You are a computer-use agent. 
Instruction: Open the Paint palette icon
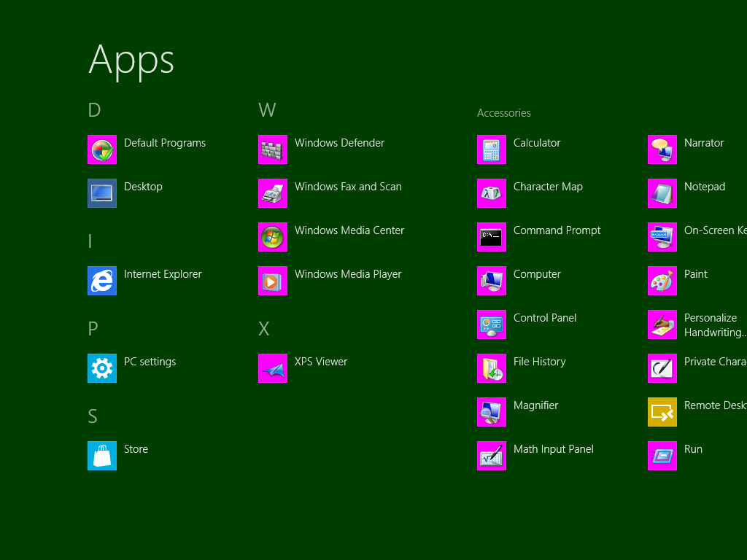tap(662, 281)
